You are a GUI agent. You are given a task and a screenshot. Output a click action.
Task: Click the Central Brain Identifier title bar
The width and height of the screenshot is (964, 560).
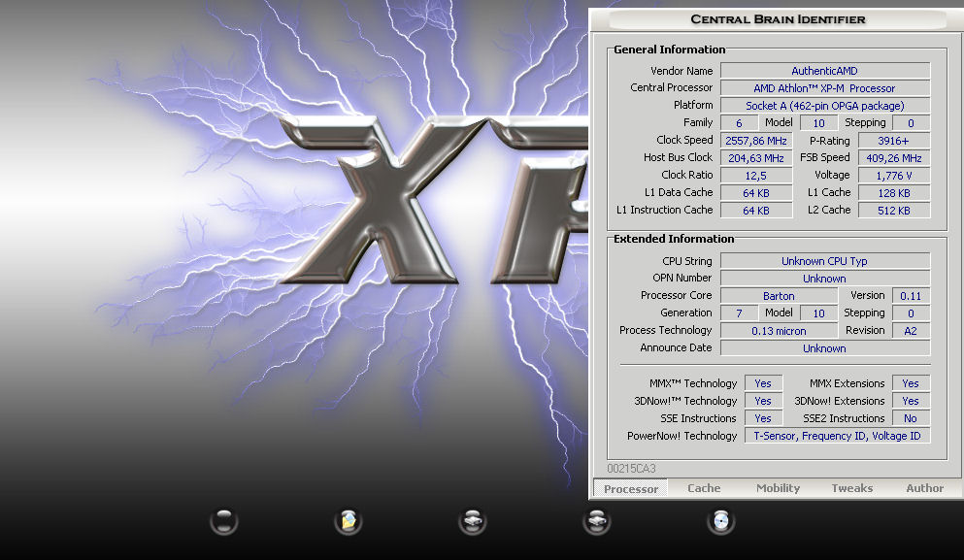click(777, 19)
